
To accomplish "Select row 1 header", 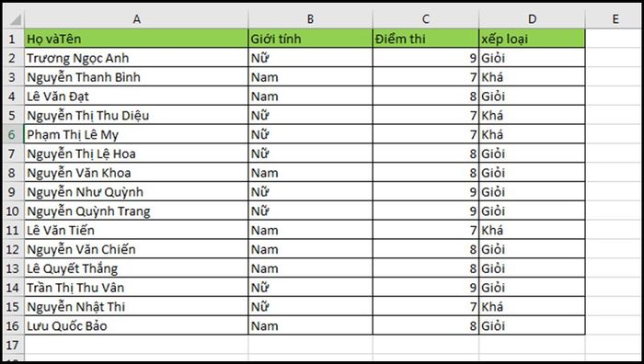I will click(12, 39).
